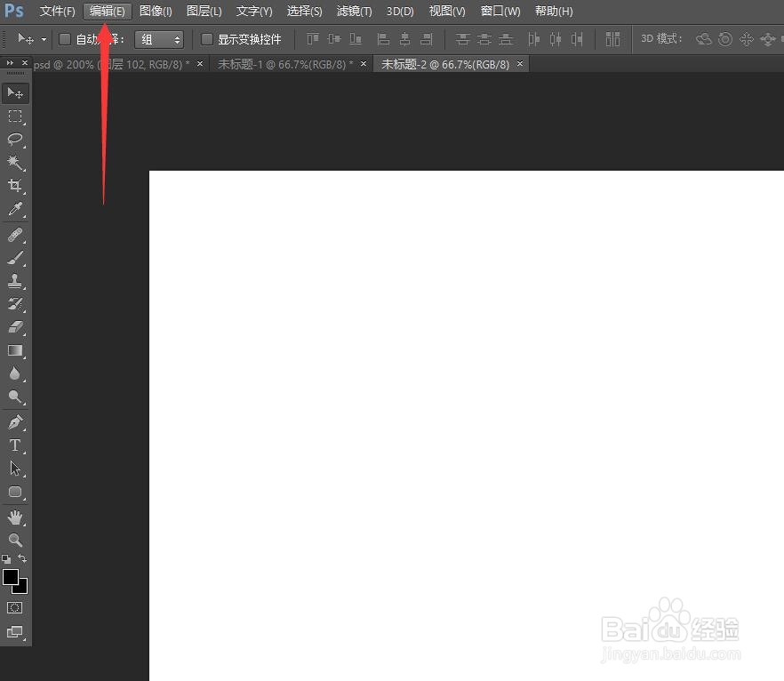This screenshot has height=681, width=784.
Task: Click distribute horizontal centers icon
Action: pos(555,39)
